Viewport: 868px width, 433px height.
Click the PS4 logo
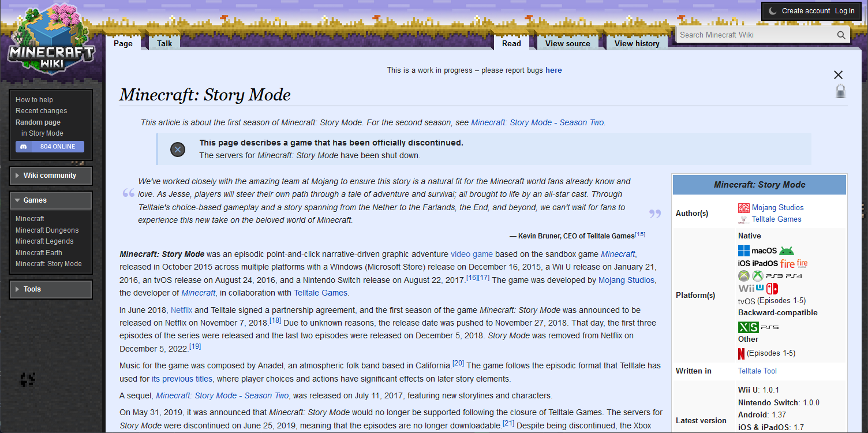point(794,276)
